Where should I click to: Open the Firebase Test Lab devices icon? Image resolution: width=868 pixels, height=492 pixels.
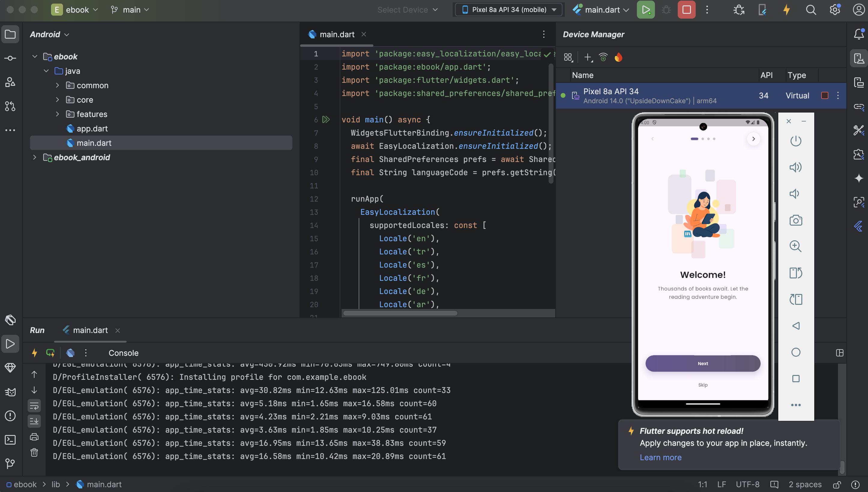coord(619,57)
